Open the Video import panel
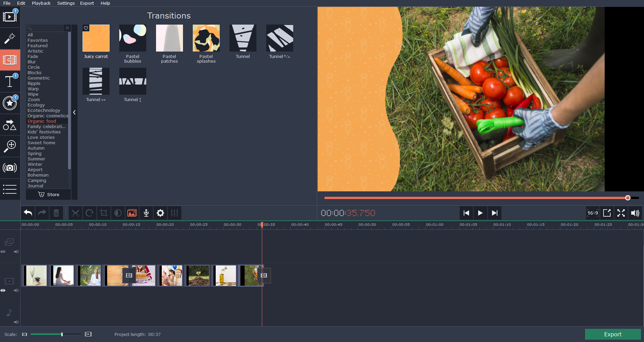Viewport: 644px width, 342px height. coord(10,17)
